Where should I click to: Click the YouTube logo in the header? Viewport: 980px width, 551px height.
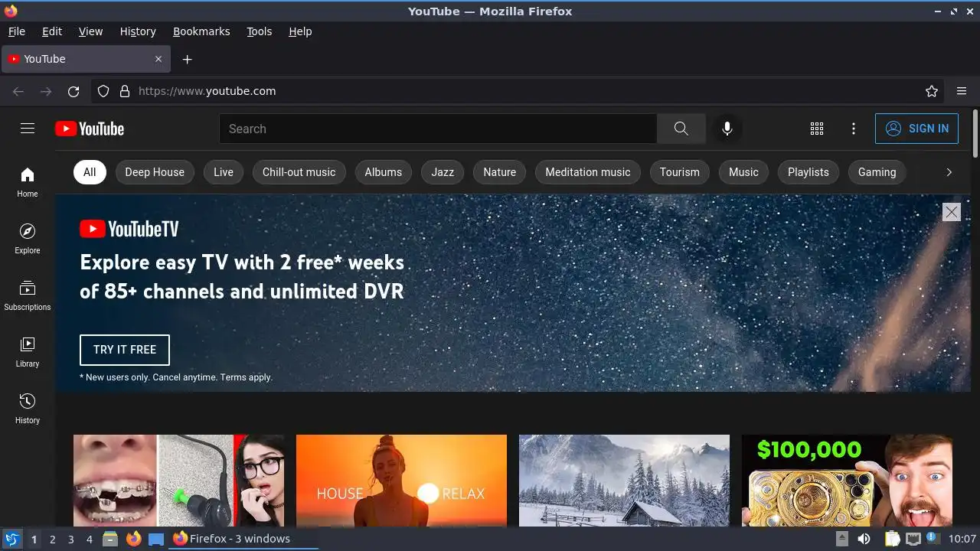click(90, 129)
